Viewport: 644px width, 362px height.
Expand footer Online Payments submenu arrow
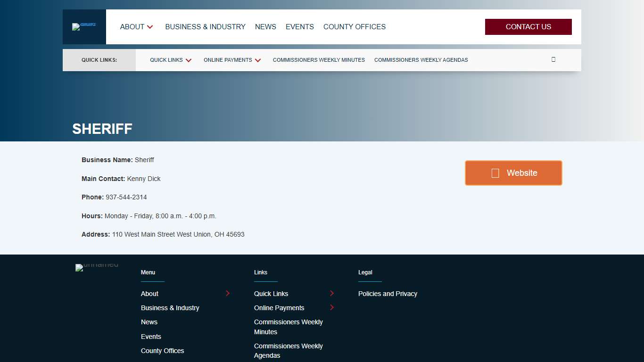coord(332,307)
